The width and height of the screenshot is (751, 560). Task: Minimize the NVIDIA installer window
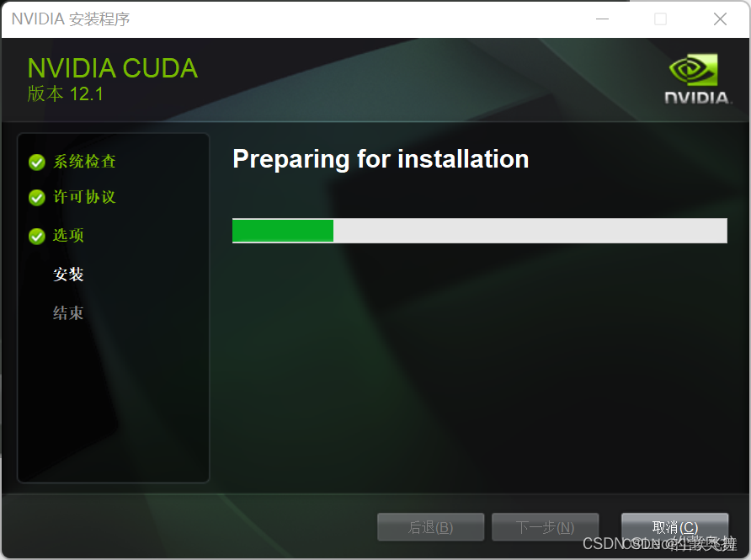602,19
